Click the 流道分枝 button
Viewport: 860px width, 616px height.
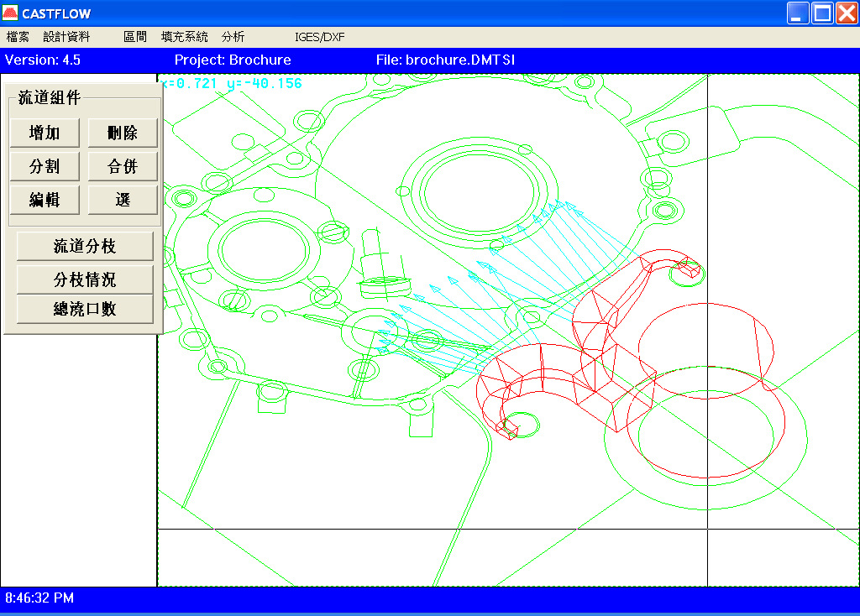[85, 246]
